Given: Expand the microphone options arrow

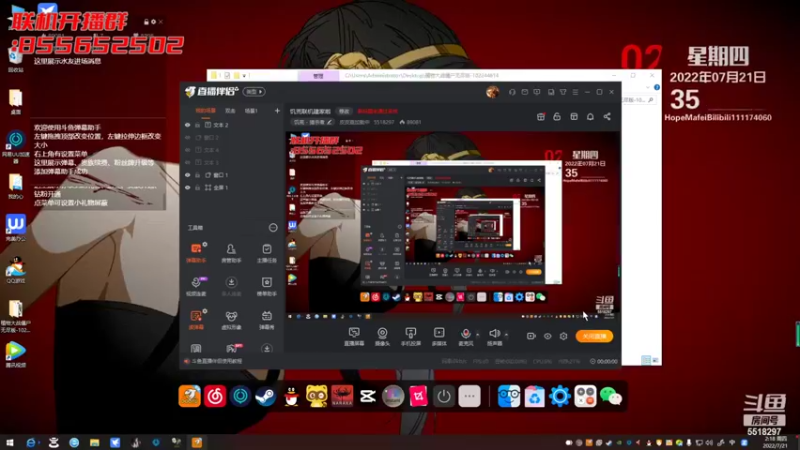Looking at the screenshot, I should (478, 335).
